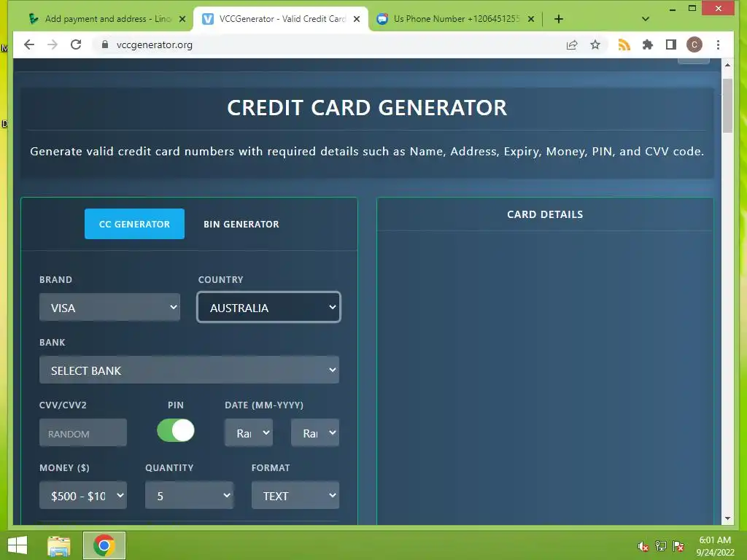747x560 pixels.
Task: Click the address bar URL vccgenerator.org
Action: click(x=155, y=44)
